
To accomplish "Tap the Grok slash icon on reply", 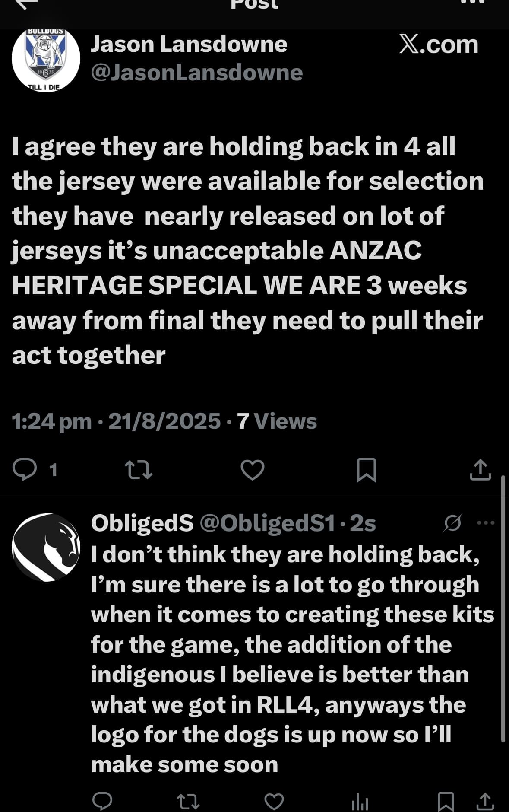I will click(x=453, y=523).
